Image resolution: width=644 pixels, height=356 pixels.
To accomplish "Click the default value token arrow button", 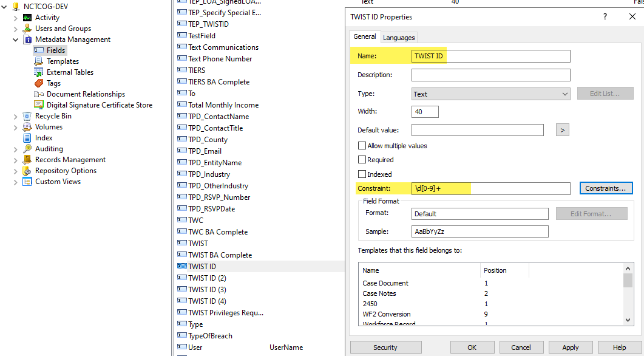I will 562,130.
